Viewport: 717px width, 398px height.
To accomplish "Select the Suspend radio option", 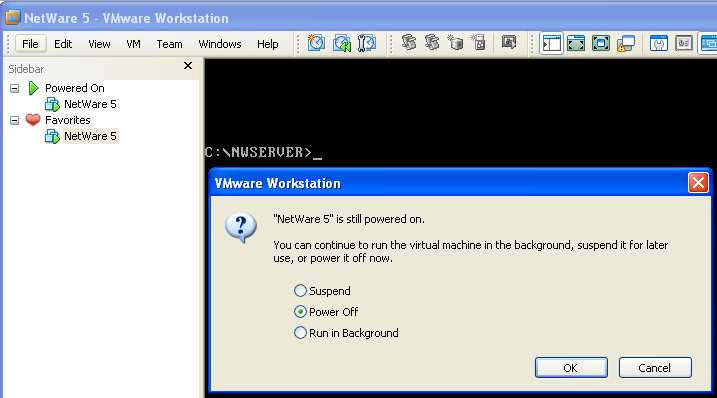I will 300,290.
